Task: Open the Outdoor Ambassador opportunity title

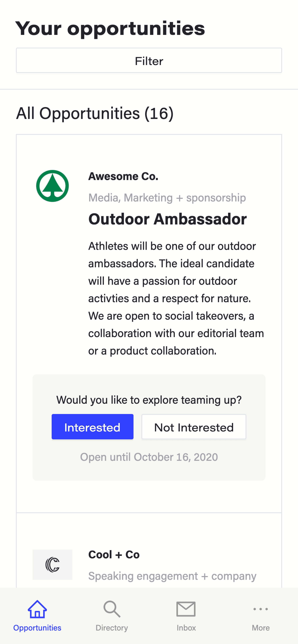Action: 168,219
